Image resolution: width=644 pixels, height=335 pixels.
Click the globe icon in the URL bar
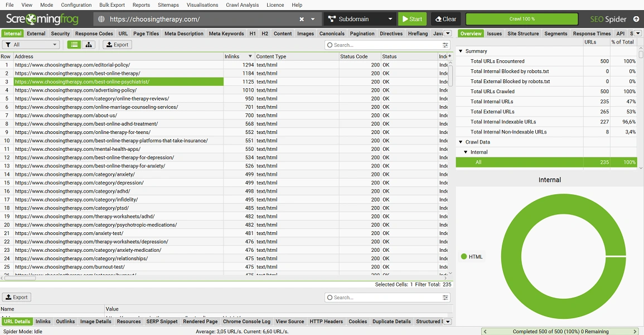click(101, 19)
